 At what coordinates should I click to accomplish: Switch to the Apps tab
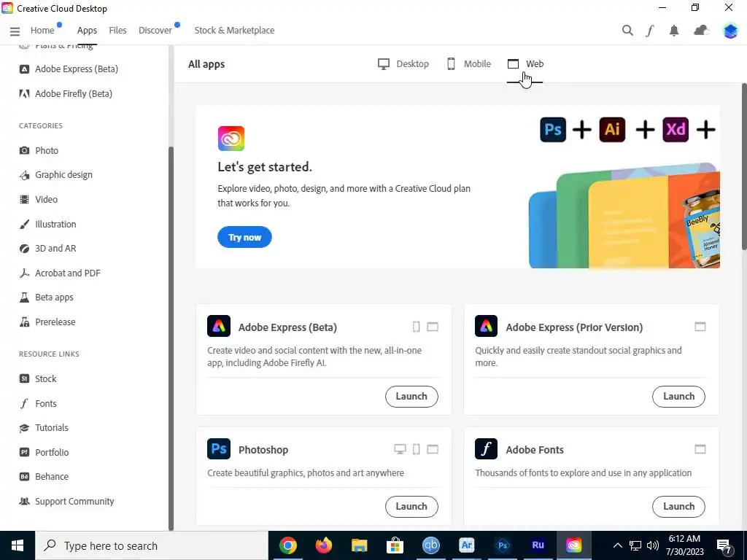coord(87,31)
